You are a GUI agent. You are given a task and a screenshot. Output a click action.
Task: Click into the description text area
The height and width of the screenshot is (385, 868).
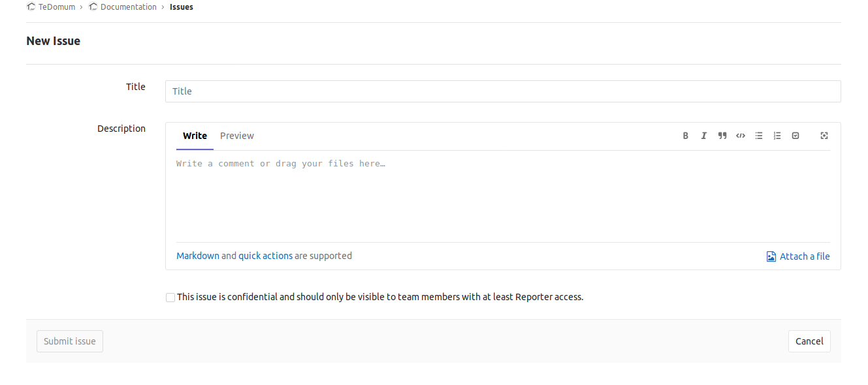click(503, 196)
